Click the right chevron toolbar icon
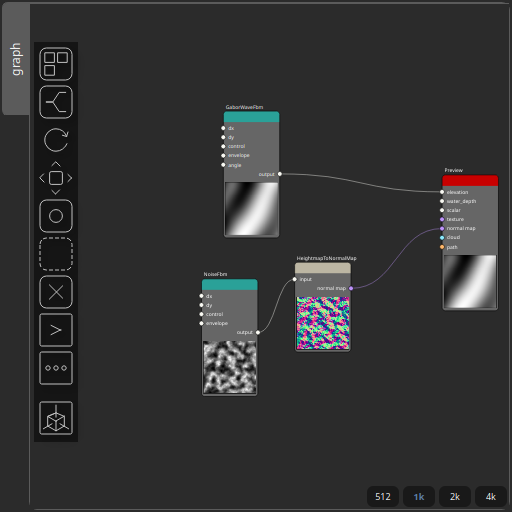Screen dimensions: 512x512 click(56, 330)
